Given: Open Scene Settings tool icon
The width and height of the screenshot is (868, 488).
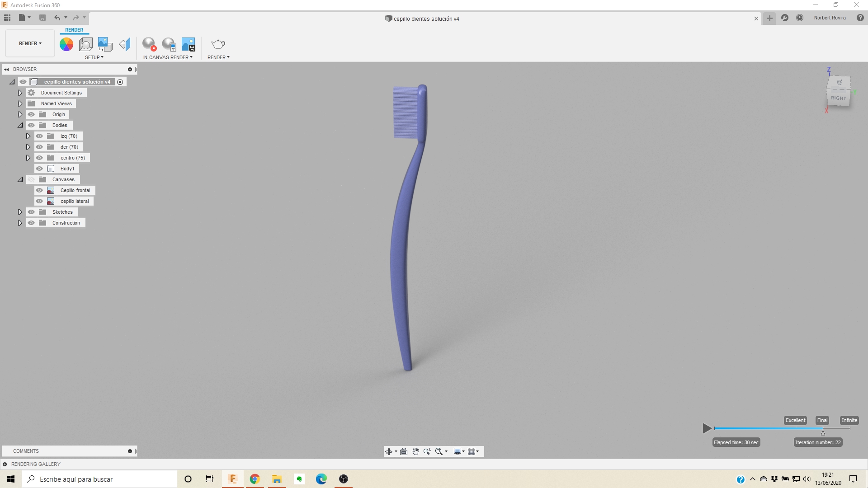Looking at the screenshot, I should point(85,44).
